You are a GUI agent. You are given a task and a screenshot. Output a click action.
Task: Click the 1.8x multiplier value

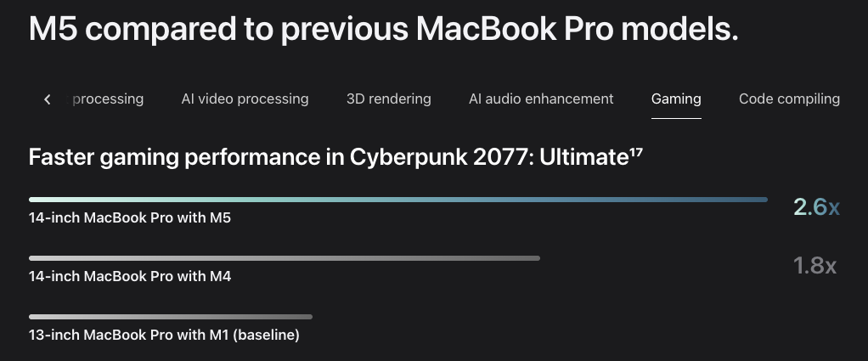(x=814, y=266)
